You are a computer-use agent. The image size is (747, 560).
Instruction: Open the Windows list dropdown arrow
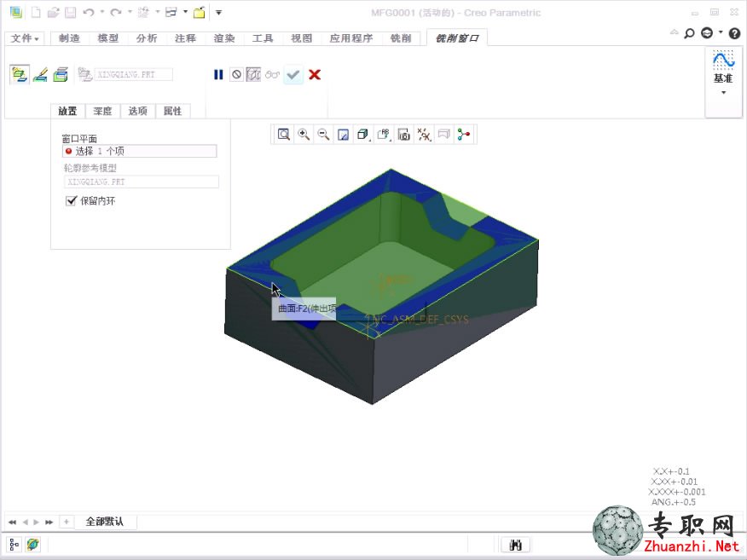pyautogui.click(x=185, y=12)
